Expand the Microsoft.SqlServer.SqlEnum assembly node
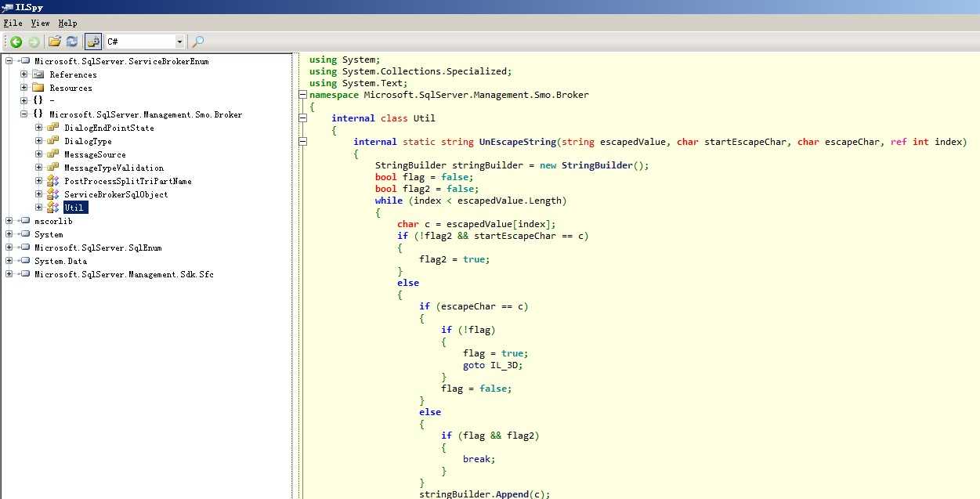 point(9,248)
